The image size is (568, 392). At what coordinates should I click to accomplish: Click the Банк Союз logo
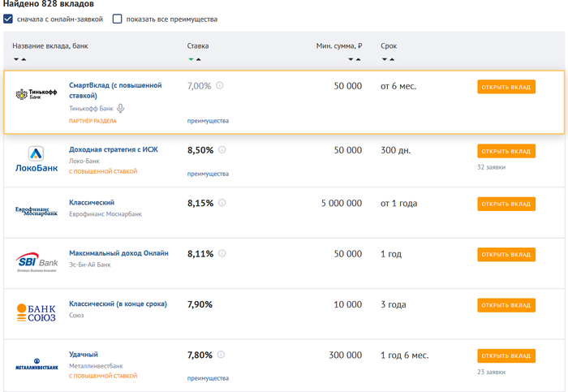[x=37, y=313]
